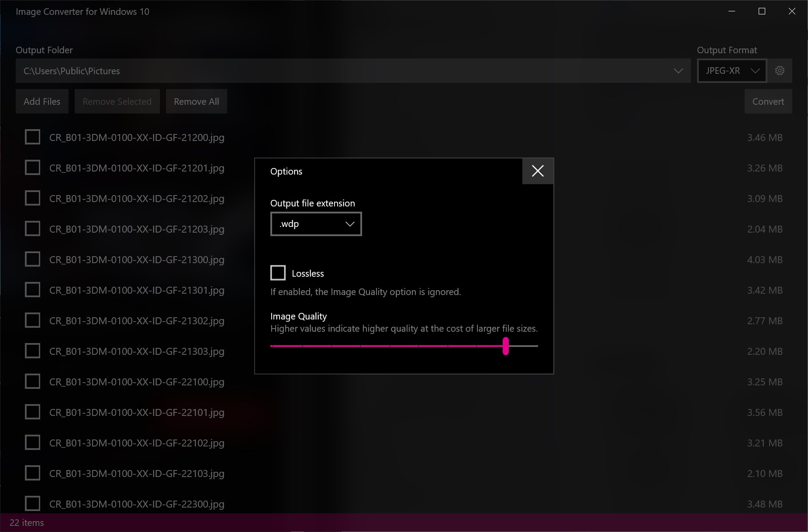The image size is (808, 532).
Task: Check the box for file GF-22101.jpg
Action: (x=33, y=412)
